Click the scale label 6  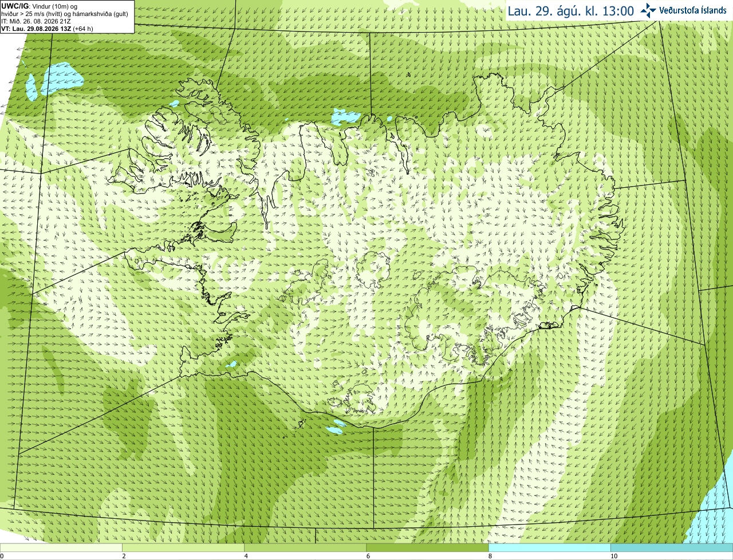368,556
